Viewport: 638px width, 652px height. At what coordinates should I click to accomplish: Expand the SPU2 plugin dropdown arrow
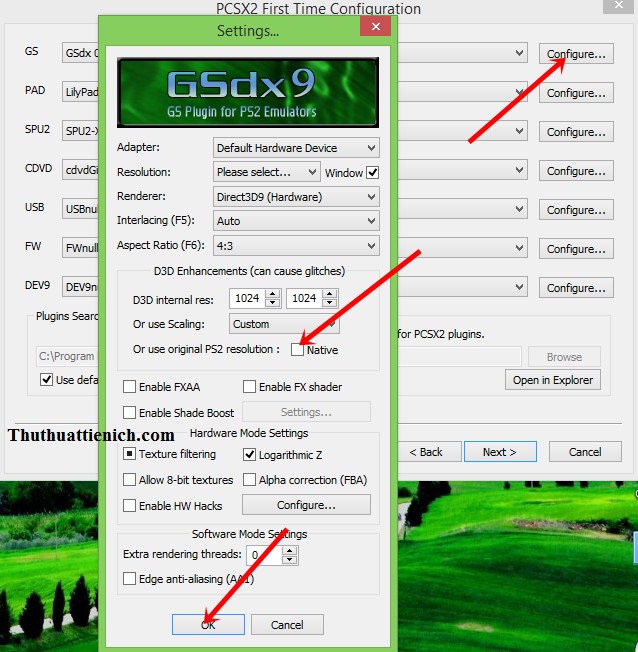[x=519, y=131]
